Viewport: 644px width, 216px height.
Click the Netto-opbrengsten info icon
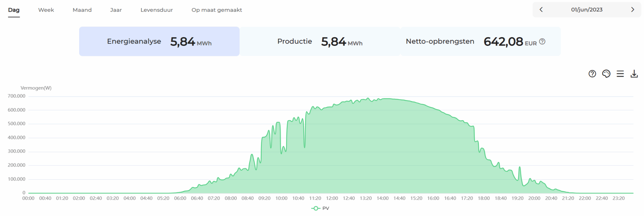click(x=542, y=42)
